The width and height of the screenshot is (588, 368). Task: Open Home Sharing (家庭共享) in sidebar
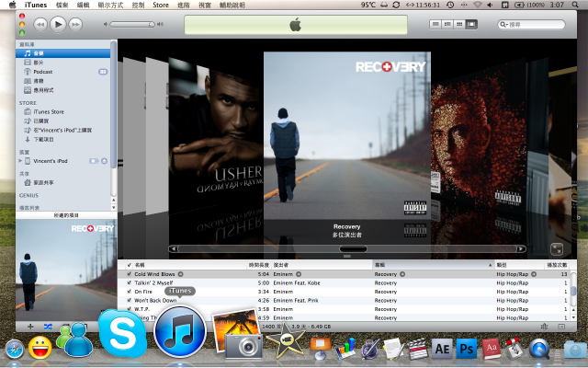point(43,182)
